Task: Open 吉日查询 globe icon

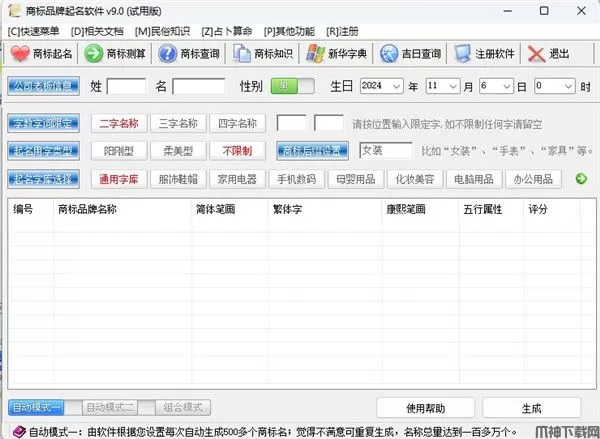Action: click(x=389, y=54)
